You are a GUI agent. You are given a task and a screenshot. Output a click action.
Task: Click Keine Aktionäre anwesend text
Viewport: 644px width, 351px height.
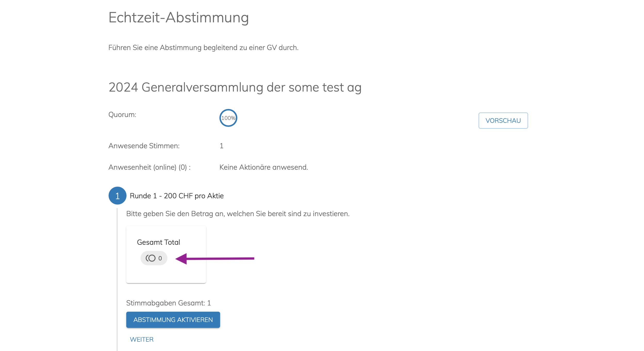coord(264,167)
